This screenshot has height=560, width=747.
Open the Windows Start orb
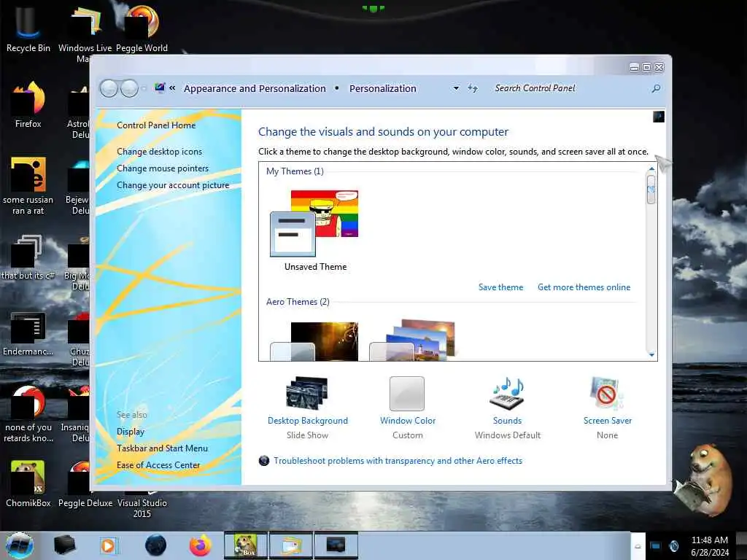click(x=20, y=545)
